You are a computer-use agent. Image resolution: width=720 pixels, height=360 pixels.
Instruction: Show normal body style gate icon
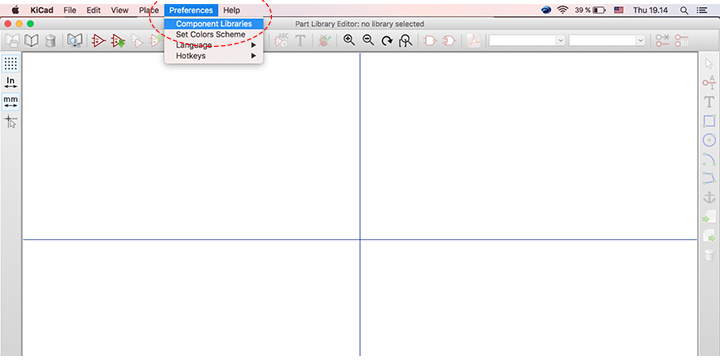pyautogui.click(x=430, y=41)
